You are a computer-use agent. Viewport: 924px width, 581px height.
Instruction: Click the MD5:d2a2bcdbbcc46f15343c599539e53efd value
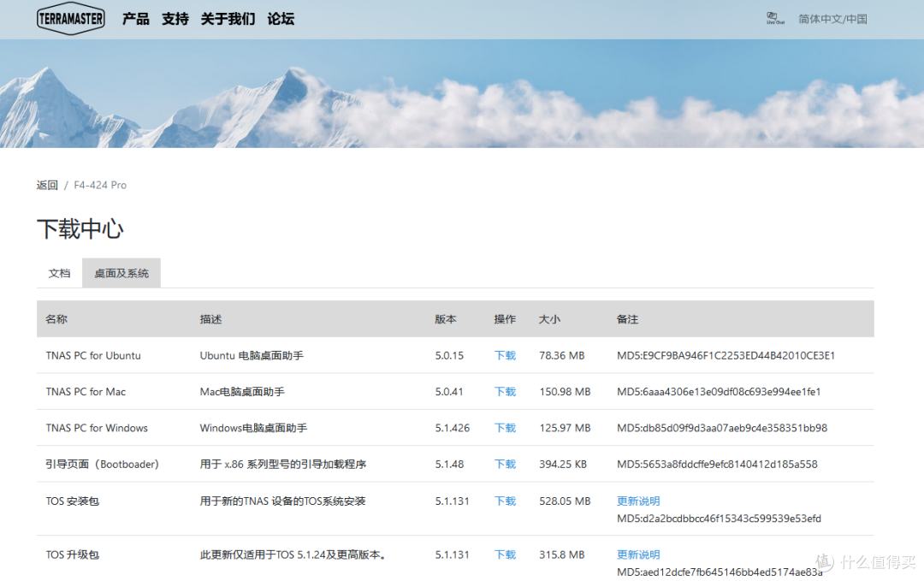coord(719,519)
